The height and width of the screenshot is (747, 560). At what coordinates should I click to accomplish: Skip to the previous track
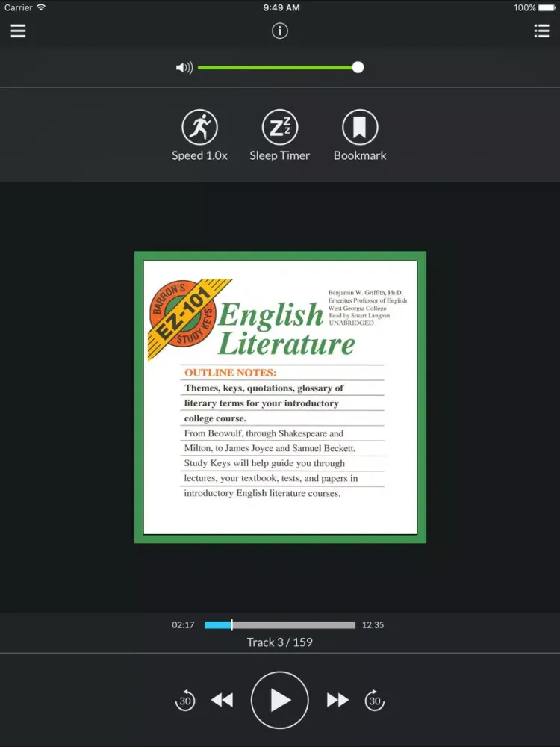coord(222,700)
